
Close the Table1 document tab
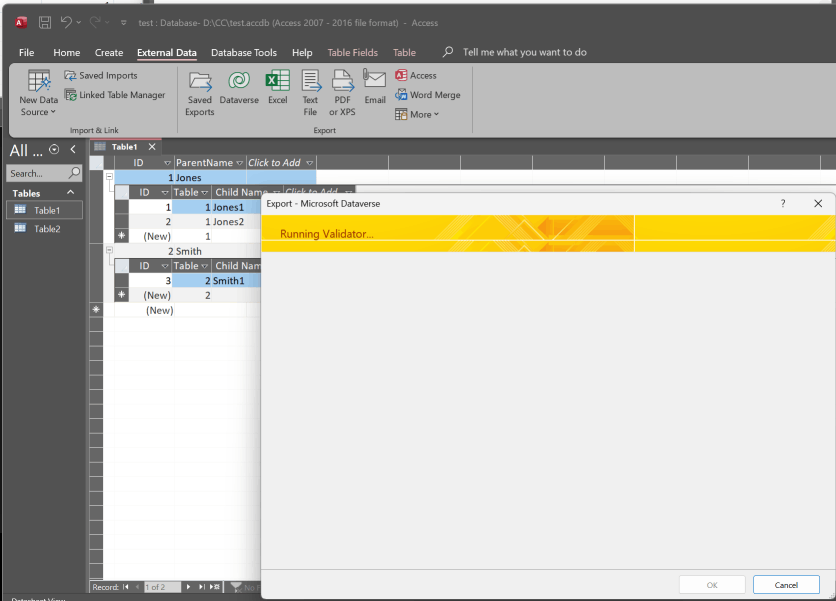point(152,147)
